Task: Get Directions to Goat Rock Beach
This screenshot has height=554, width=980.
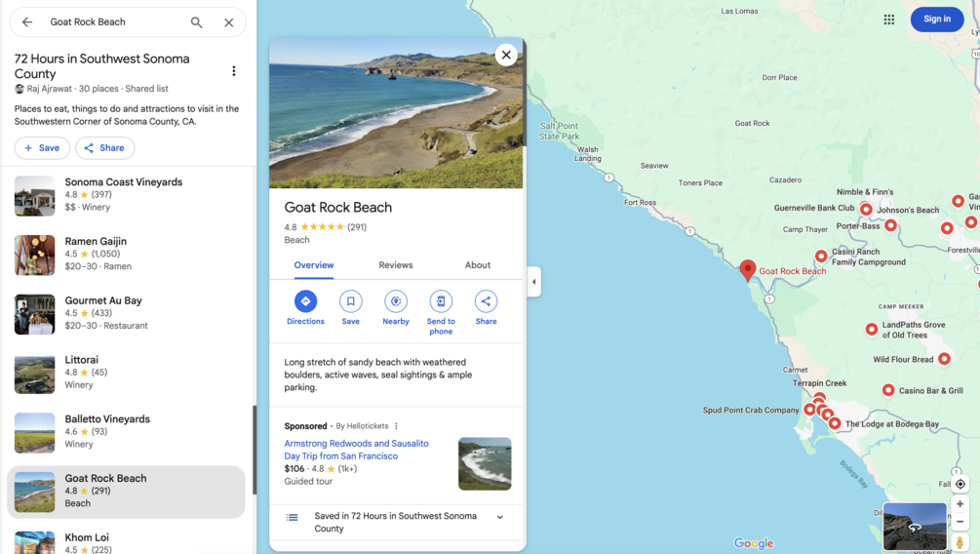Action: point(305,301)
